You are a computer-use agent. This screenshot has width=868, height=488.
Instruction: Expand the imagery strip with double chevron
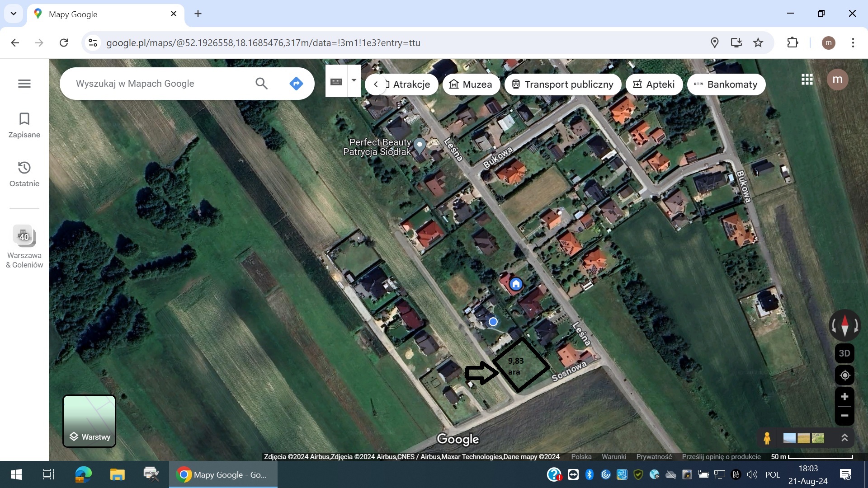point(844,438)
